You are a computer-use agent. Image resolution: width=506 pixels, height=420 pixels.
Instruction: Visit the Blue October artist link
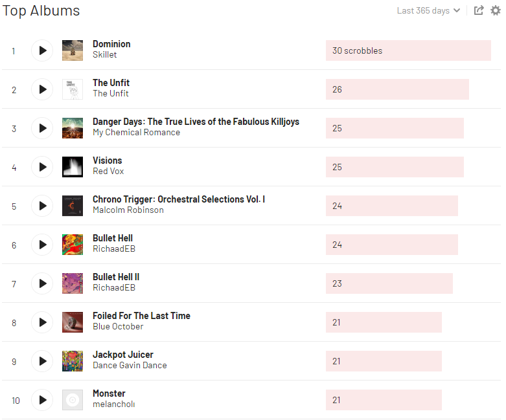(118, 326)
